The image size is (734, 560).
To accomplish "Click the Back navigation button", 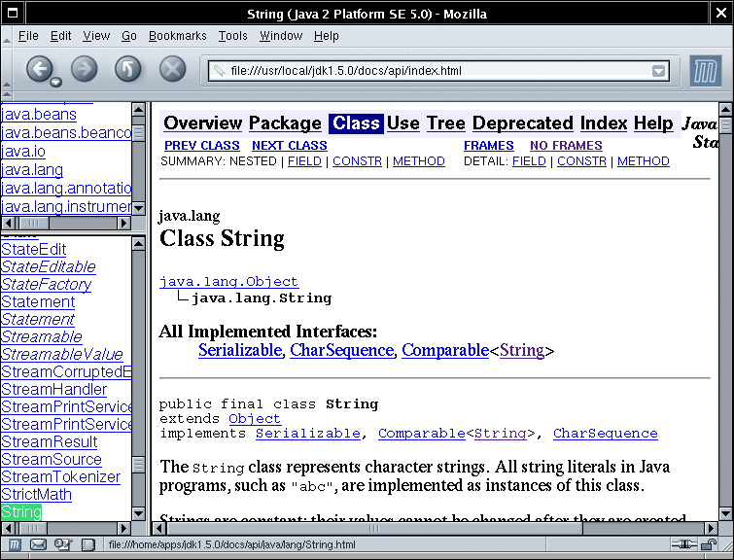I will tap(38, 68).
